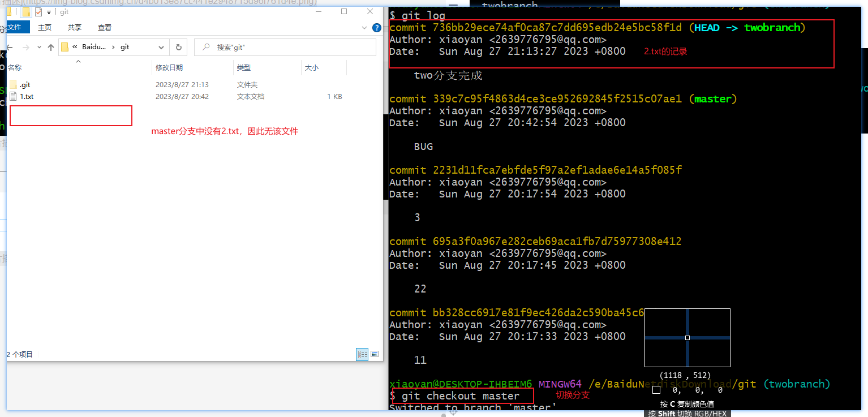Click the 2023/8/27 21:13 date cell
The height and width of the screenshot is (417, 868).
[x=182, y=85]
